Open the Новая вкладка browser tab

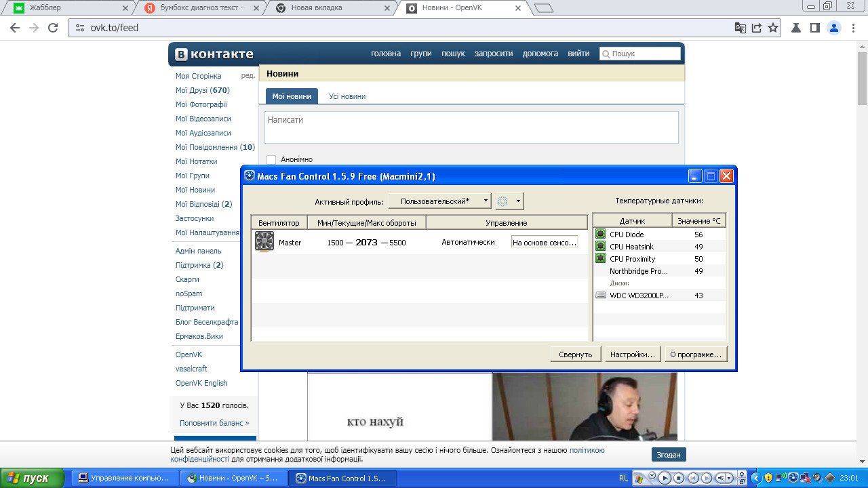(x=333, y=8)
